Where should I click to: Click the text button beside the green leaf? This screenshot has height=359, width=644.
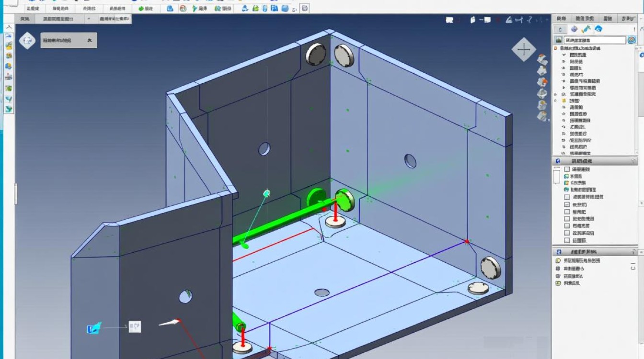pos(149,9)
